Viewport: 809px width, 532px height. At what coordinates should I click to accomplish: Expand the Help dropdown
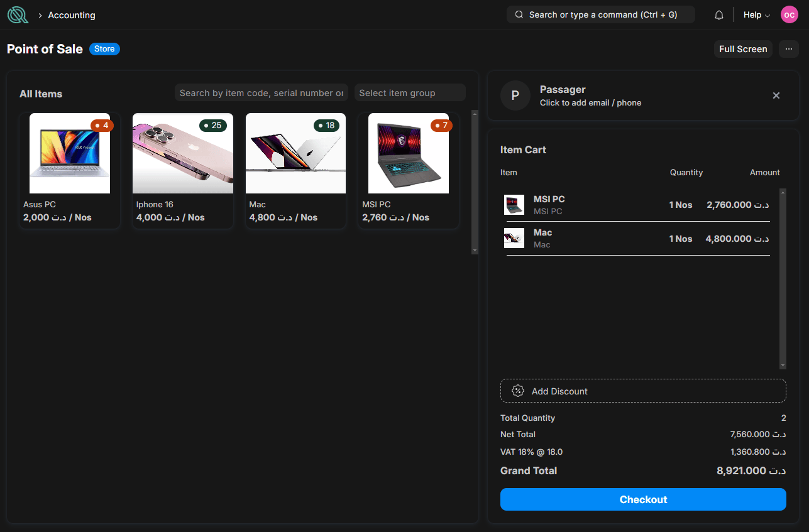coord(757,15)
